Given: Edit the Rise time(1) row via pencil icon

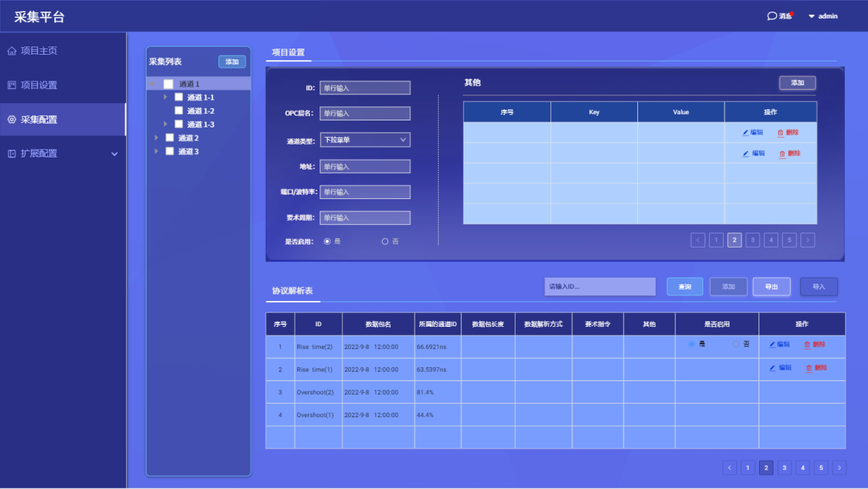Looking at the screenshot, I should tap(773, 368).
